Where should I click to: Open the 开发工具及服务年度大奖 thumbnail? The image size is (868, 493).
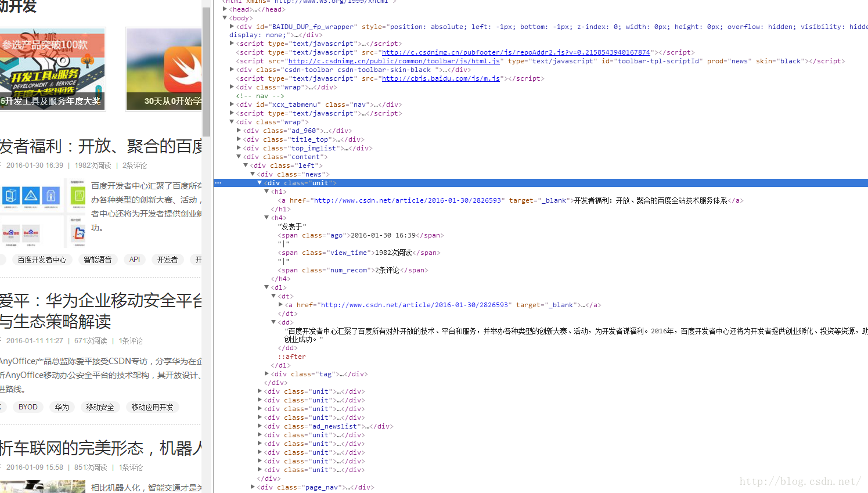pyautogui.click(x=53, y=69)
